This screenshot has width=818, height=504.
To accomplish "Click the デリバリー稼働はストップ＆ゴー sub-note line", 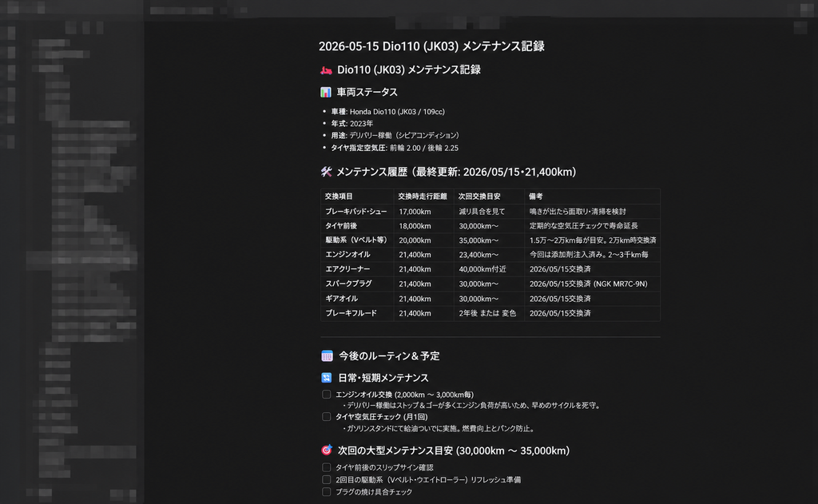I will click(471, 406).
